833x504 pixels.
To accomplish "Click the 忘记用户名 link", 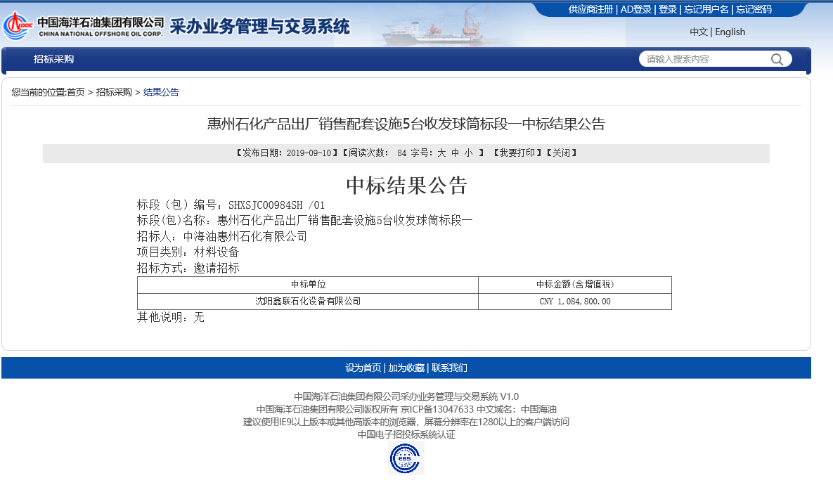I will [x=706, y=9].
